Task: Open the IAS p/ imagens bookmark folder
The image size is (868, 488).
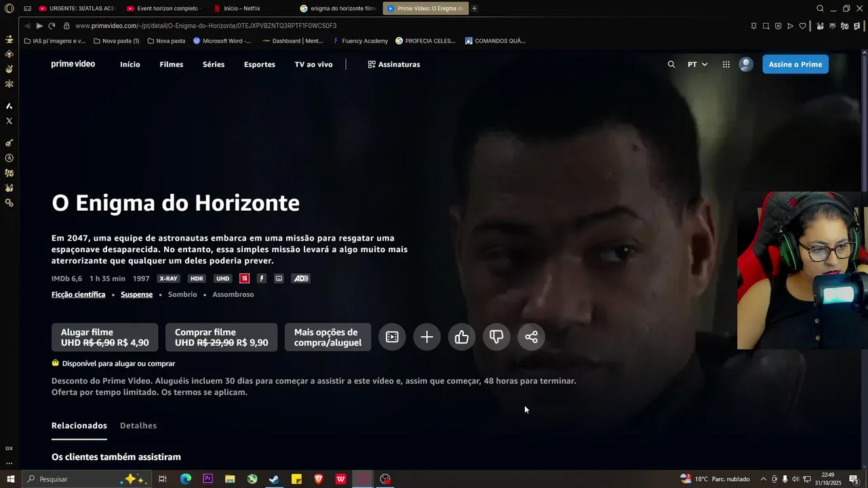Action: [54, 41]
